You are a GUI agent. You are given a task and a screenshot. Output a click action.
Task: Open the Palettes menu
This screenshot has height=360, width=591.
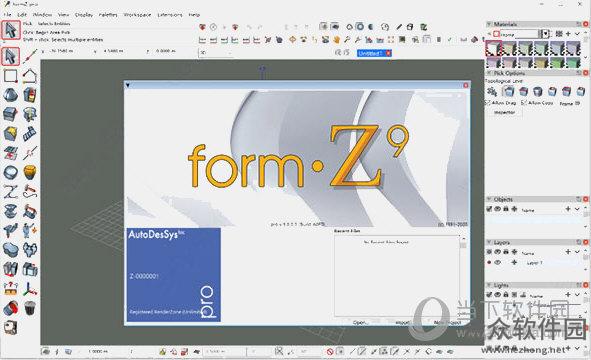(x=108, y=15)
